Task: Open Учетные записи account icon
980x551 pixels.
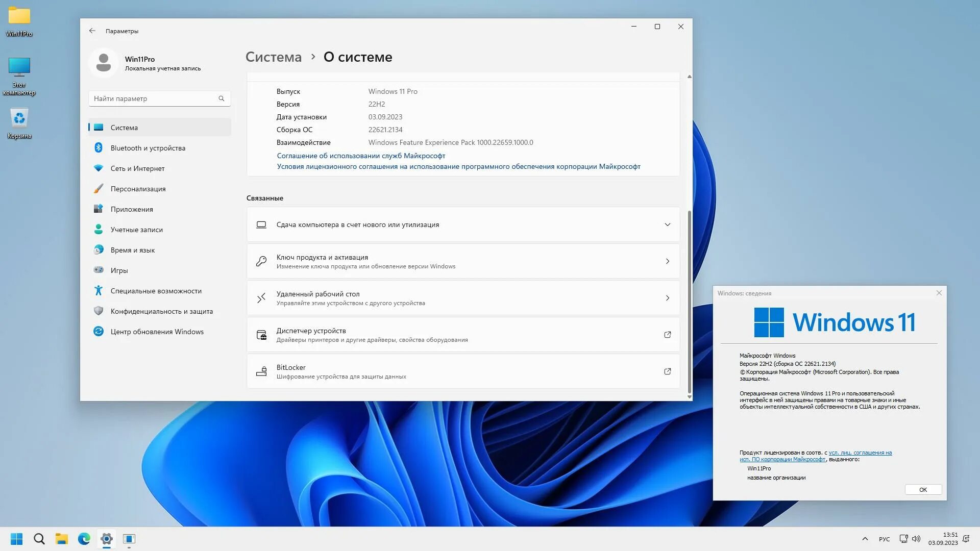Action: point(99,229)
